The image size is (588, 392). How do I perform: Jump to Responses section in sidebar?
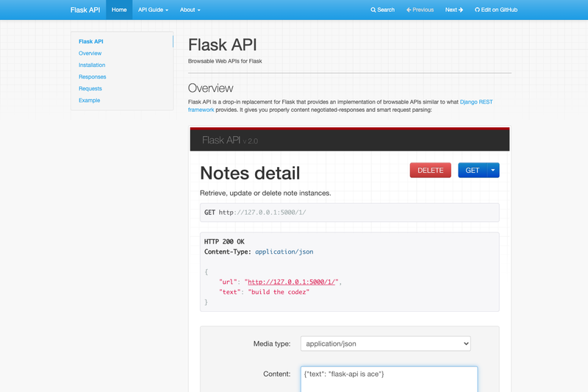(x=93, y=76)
